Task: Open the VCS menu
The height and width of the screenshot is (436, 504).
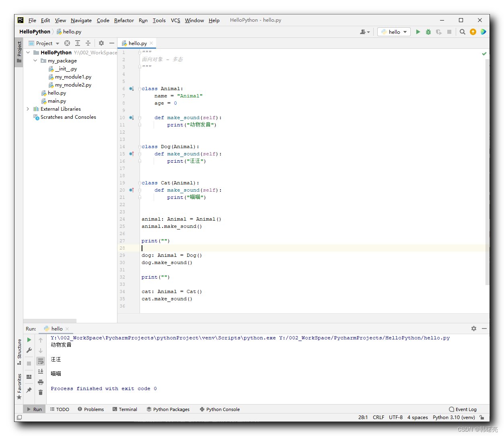Action: click(x=175, y=20)
